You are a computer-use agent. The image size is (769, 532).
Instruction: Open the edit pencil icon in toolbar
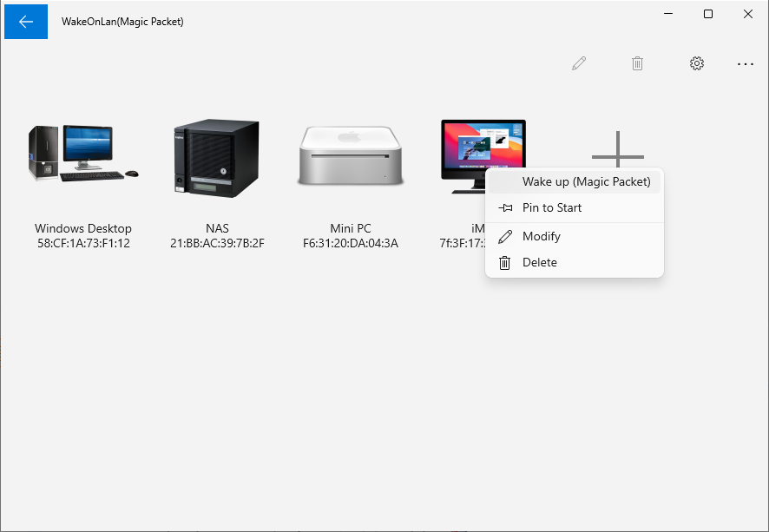(579, 63)
